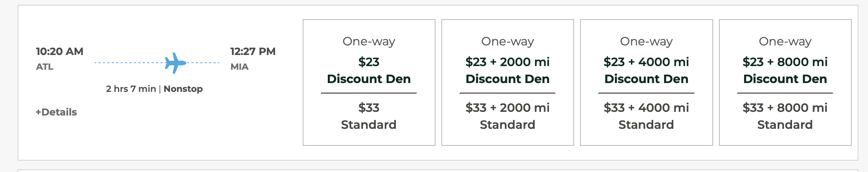Click the 2 hrs 7 min duration text
This screenshot has height=172, width=868.
pyautogui.click(x=131, y=89)
